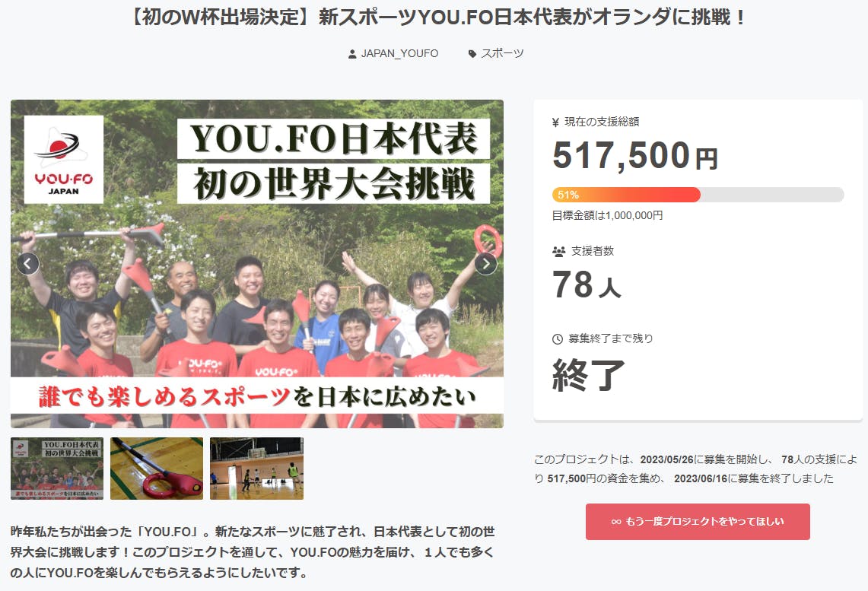Click the yen icon next to 現在の支援総額
Viewport: 868px width, 591px height.
(555, 122)
